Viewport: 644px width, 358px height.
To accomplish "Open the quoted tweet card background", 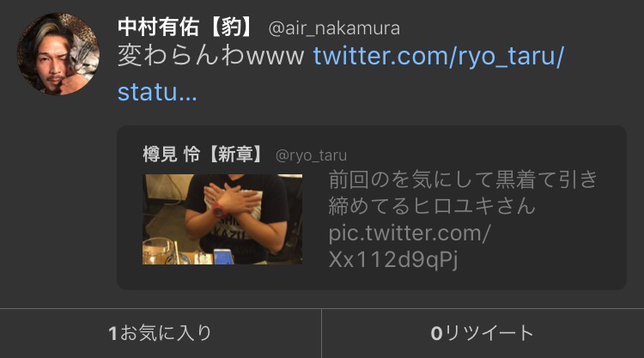I will point(372,208).
